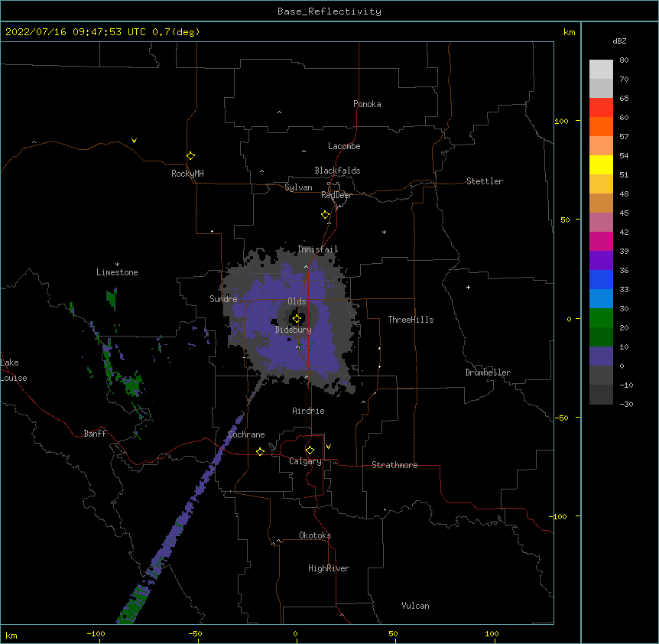Screen dimensions: 659x644
Task: Click the Base_Reflectivity title text
Action: tap(329, 11)
